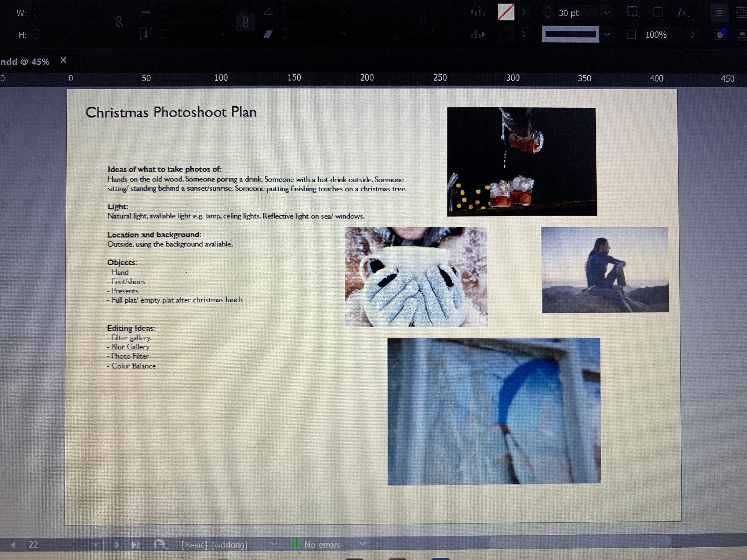747x560 pixels.
Task: Click the next page arrow
Action: pyautogui.click(x=117, y=544)
